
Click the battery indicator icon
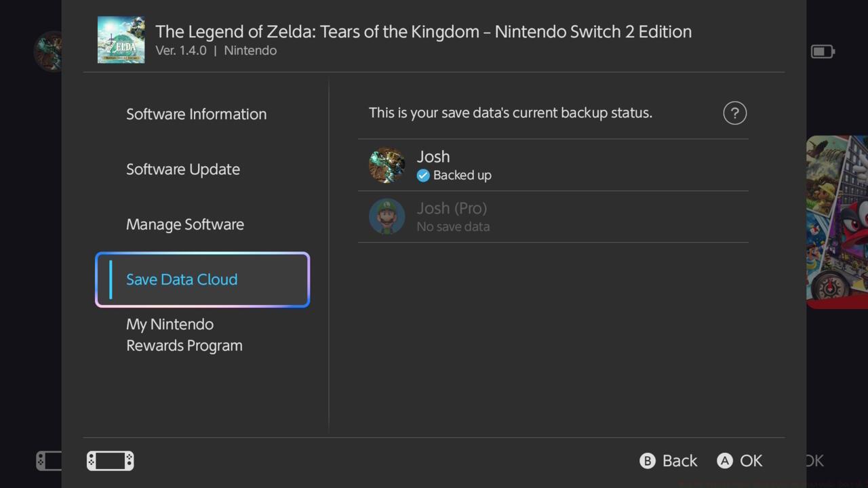click(x=822, y=52)
